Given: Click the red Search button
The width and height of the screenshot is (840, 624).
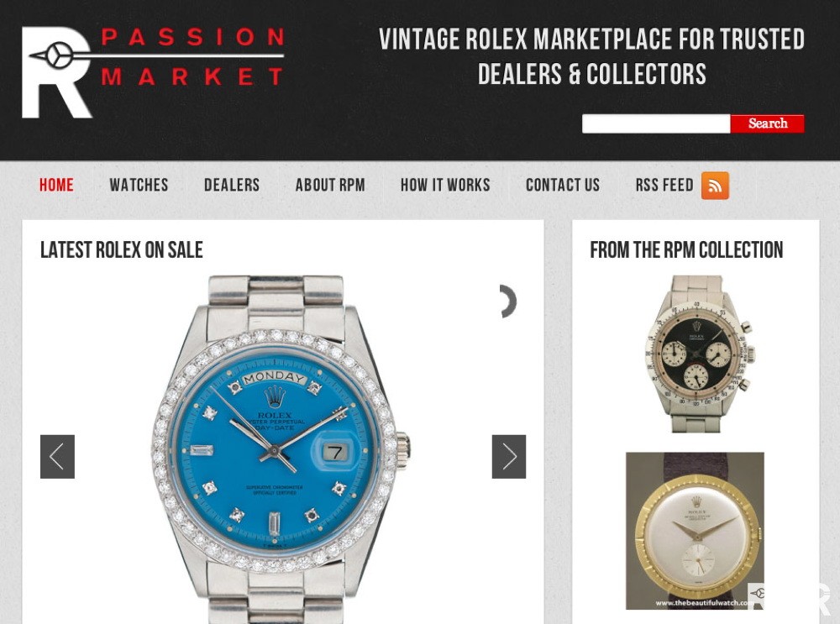Looking at the screenshot, I should [x=767, y=123].
